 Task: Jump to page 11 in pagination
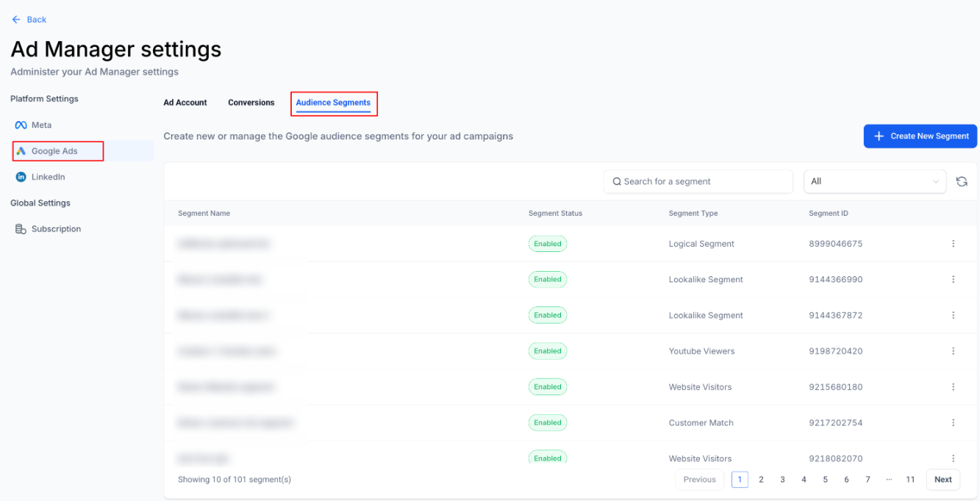pos(910,480)
